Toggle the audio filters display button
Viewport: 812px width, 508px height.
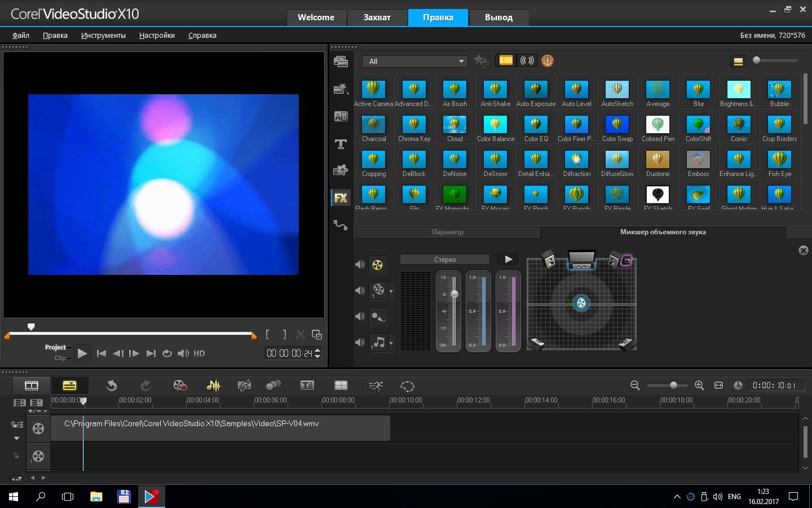click(527, 60)
